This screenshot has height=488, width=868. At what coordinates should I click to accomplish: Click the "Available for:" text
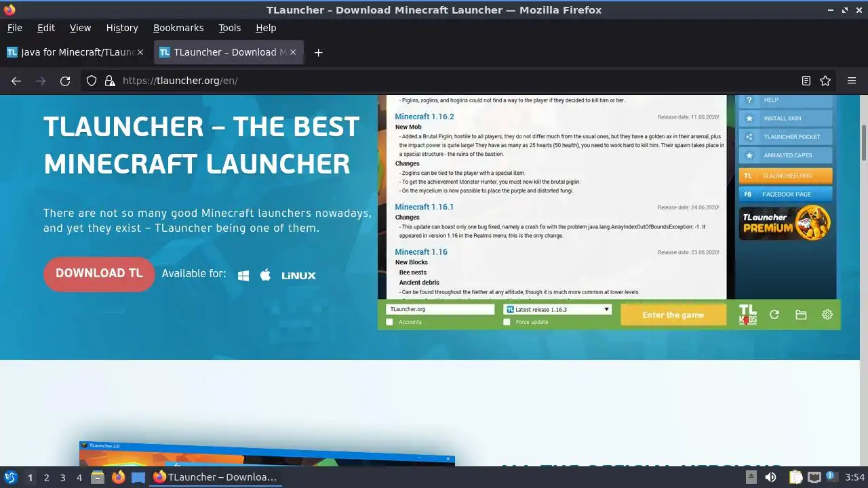194,274
